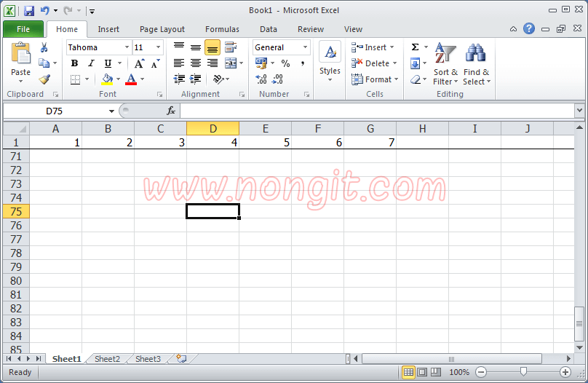Apply Percent Style number format
588x383 pixels.
click(286, 63)
